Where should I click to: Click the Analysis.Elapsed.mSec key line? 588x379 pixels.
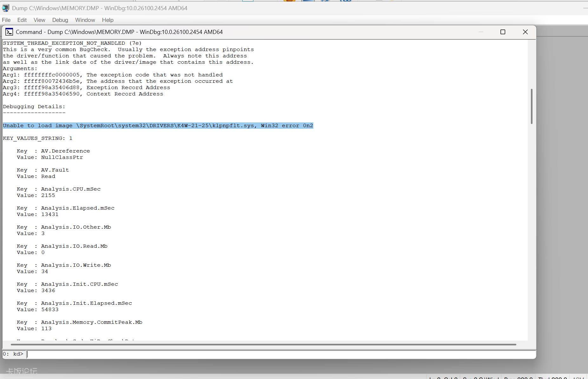point(66,208)
